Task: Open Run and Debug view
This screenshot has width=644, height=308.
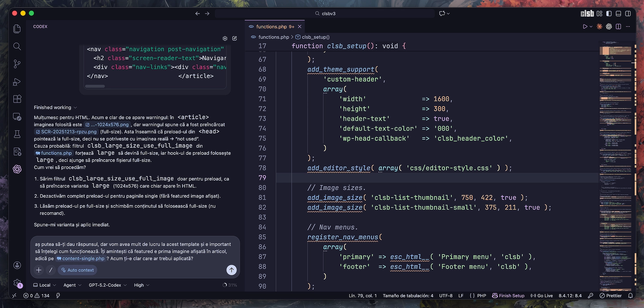Action: coord(17,82)
